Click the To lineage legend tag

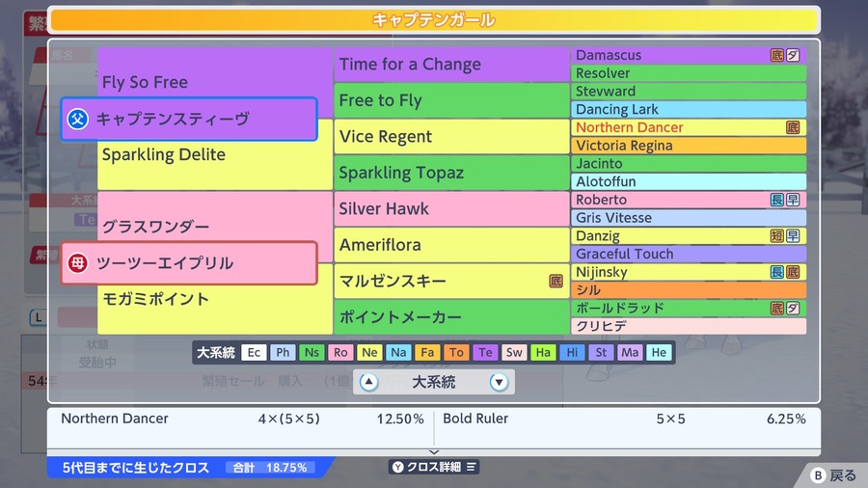pos(456,352)
